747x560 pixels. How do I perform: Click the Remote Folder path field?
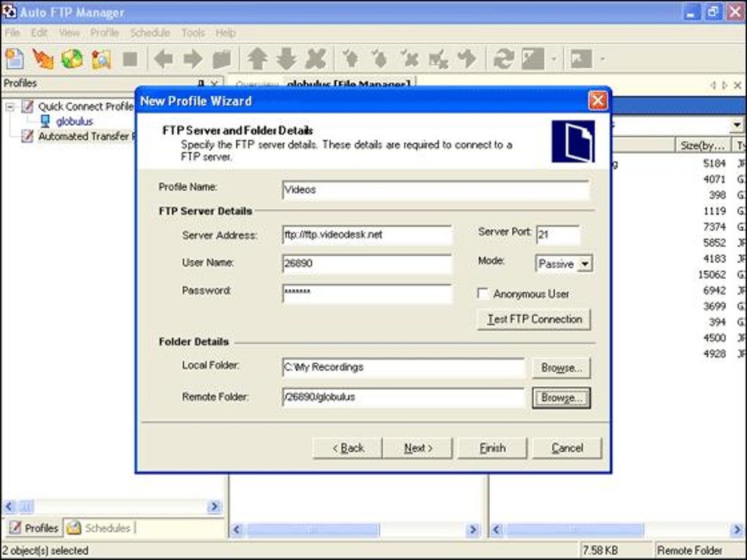(403, 397)
